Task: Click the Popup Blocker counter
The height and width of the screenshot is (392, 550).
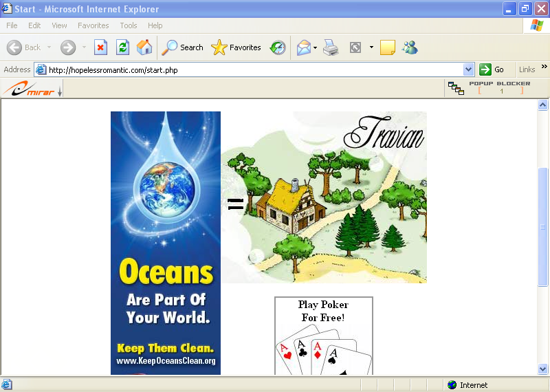Action: [x=501, y=91]
